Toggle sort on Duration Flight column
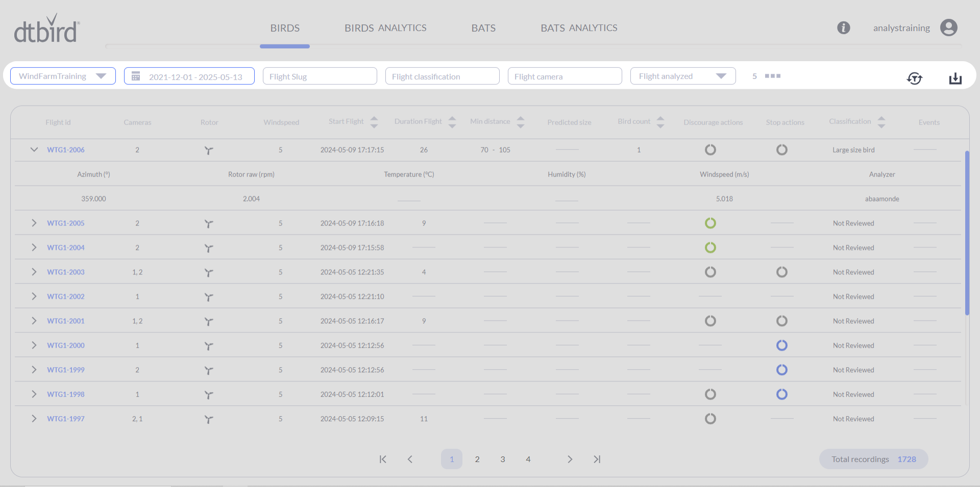980x487 pixels. [452, 122]
